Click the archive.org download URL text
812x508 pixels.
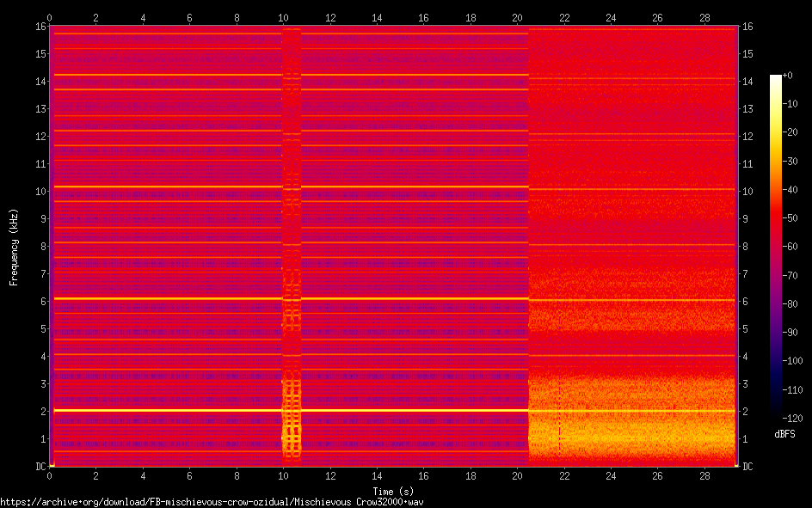click(x=212, y=502)
